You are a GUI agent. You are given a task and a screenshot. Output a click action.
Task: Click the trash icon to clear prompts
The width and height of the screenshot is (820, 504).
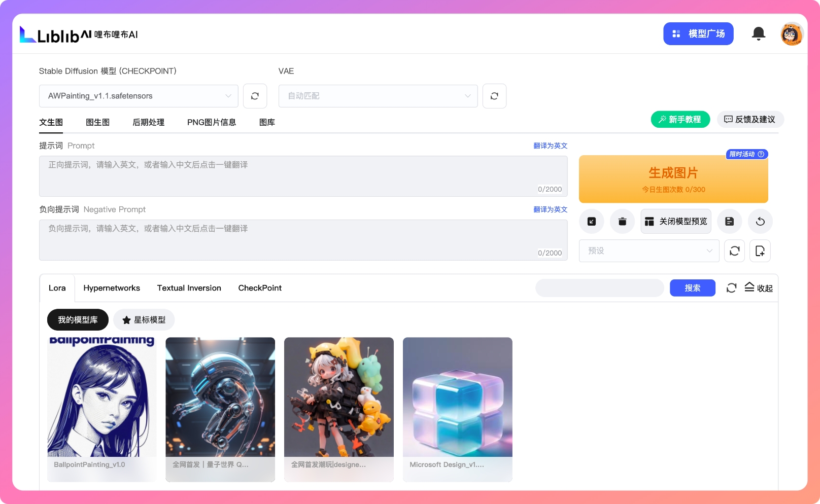click(x=622, y=221)
